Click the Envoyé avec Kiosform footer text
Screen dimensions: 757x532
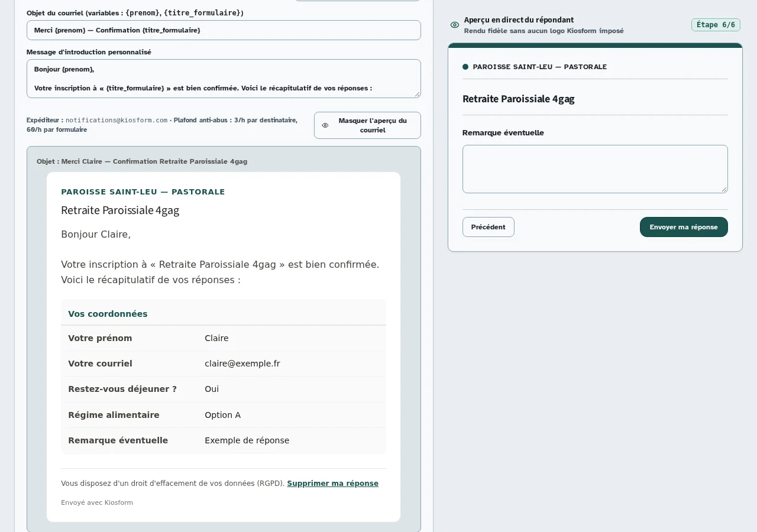97,502
